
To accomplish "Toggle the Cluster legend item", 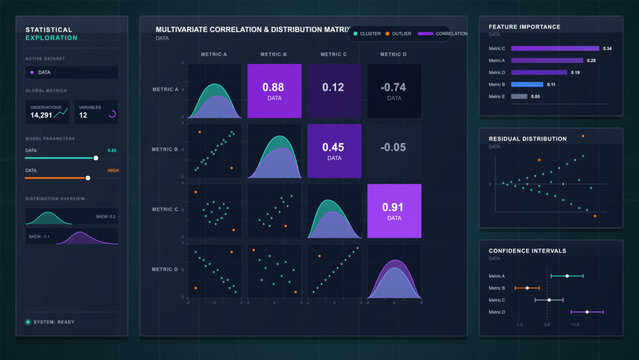I will [367, 34].
